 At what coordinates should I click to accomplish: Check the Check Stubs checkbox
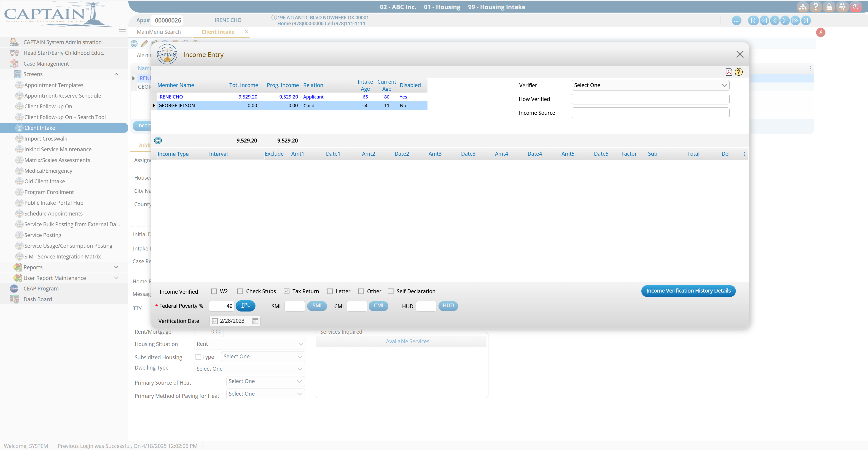coord(240,291)
